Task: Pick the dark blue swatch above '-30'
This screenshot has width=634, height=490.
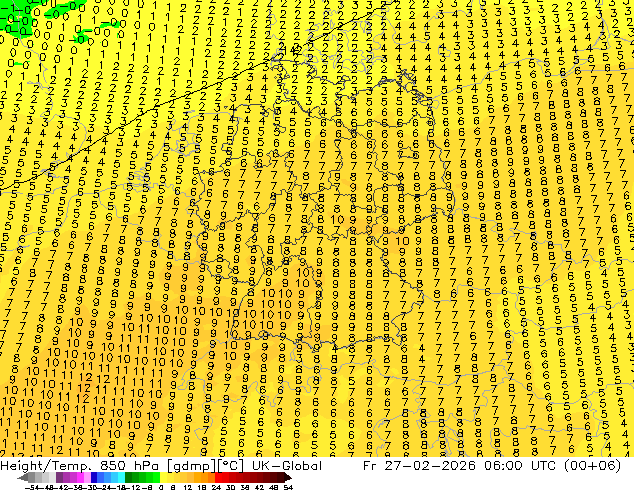Action: (x=94, y=477)
